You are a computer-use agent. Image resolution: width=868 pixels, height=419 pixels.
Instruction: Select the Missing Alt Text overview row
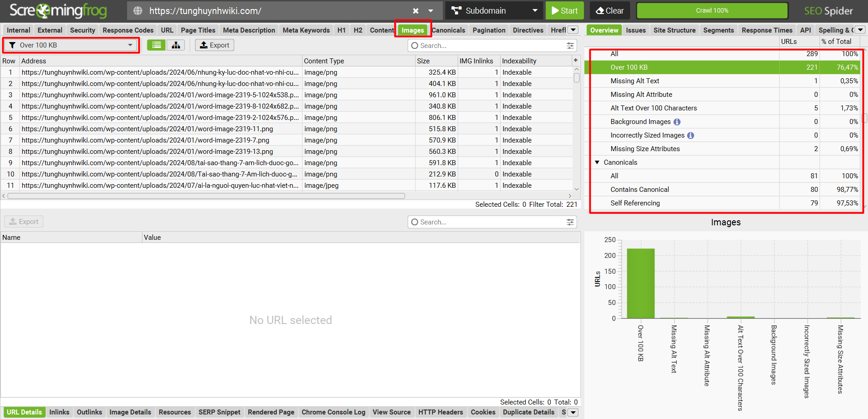coord(635,81)
